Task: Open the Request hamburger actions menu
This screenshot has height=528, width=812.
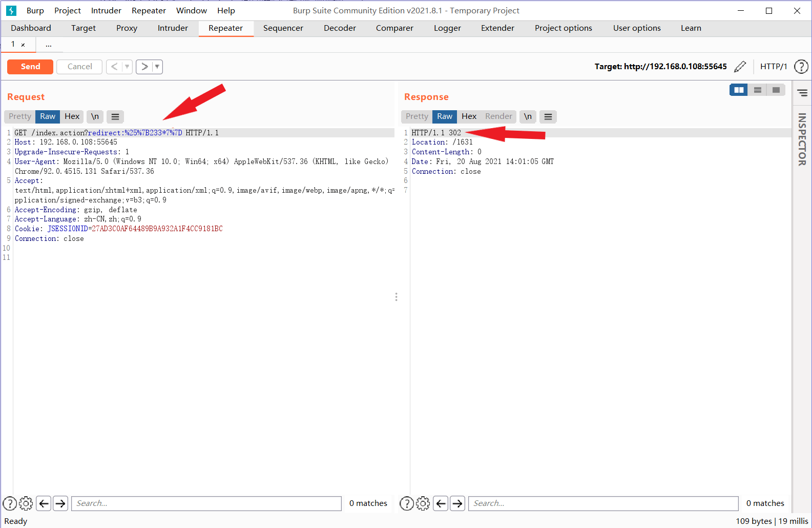Action: [x=115, y=117]
